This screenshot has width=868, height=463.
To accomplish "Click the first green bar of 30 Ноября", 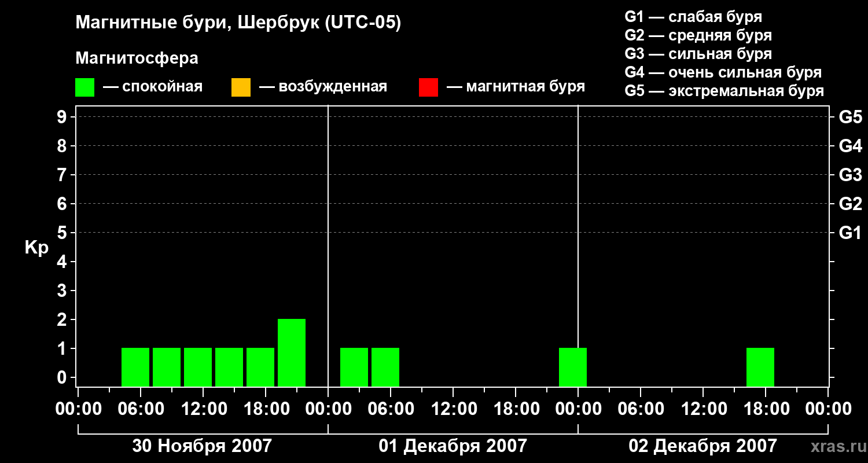I will (x=135, y=367).
